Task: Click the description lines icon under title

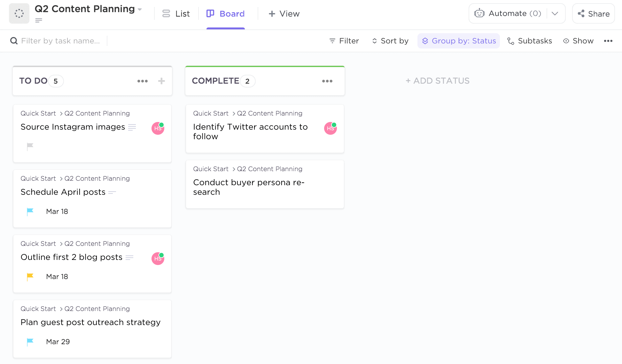Action: coord(39,20)
